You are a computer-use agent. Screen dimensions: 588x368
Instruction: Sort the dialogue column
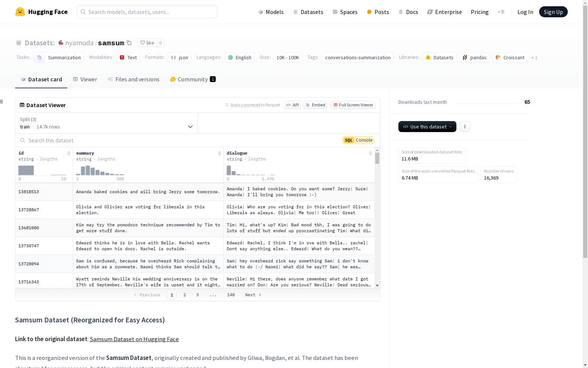click(x=370, y=153)
